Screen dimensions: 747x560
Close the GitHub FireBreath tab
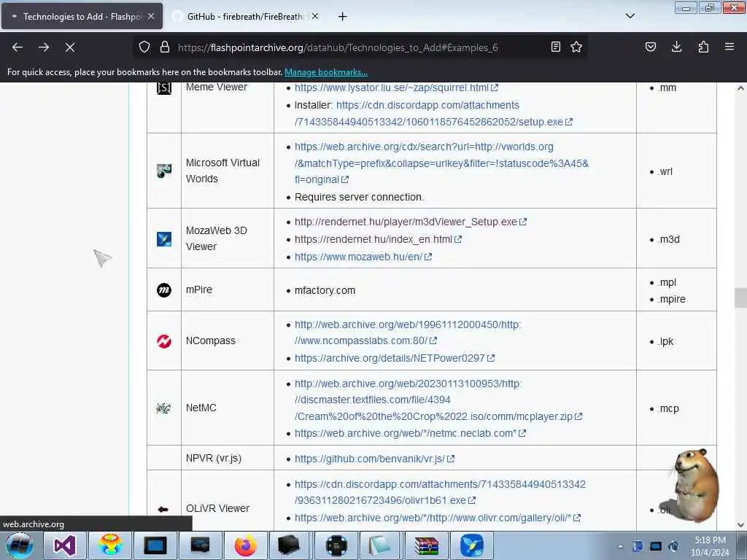[x=315, y=16]
